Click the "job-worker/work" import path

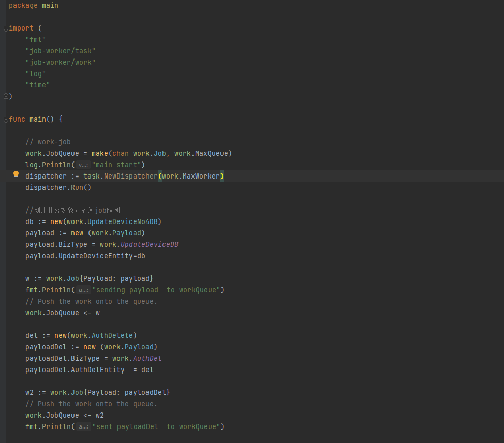coord(61,63)
